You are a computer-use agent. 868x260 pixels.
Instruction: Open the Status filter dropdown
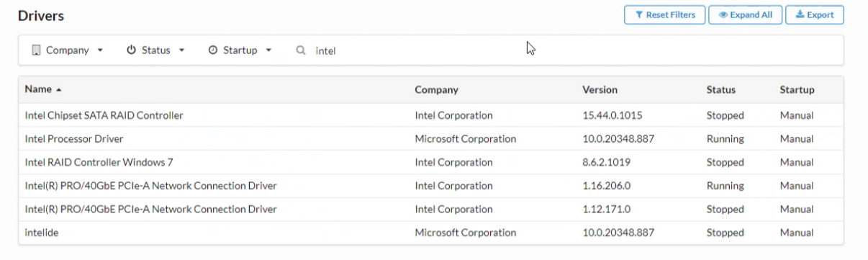point(156,50)
